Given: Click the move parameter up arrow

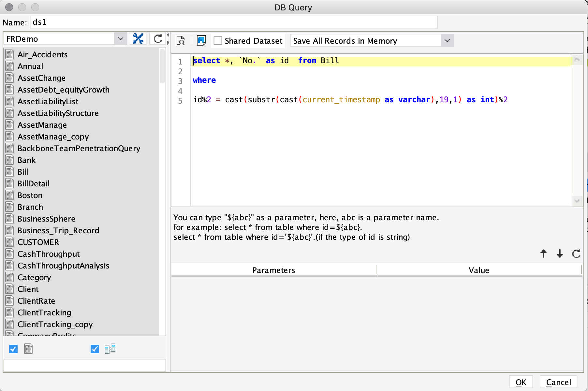Looking at the screenshot, I should [x=544, y=253].
